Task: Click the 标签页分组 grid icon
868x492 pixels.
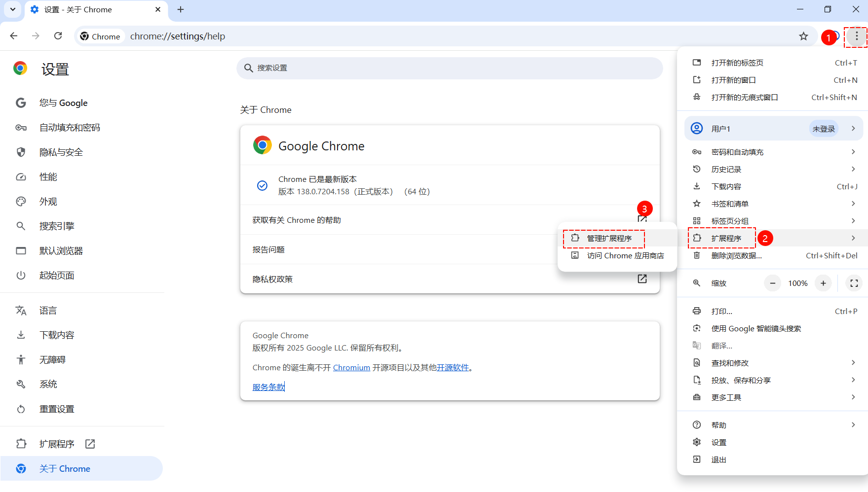Action: 697,221
